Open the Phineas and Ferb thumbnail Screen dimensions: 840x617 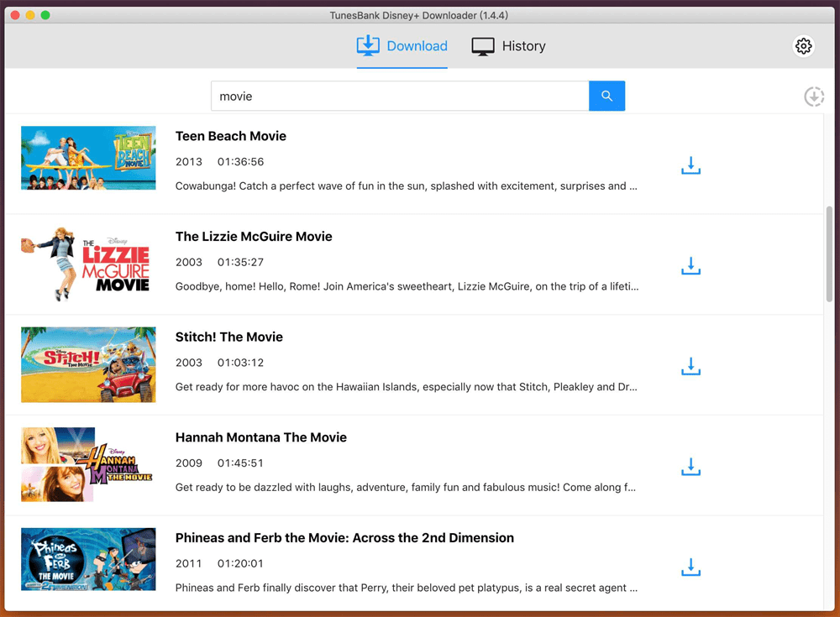[x=88, y=559]
